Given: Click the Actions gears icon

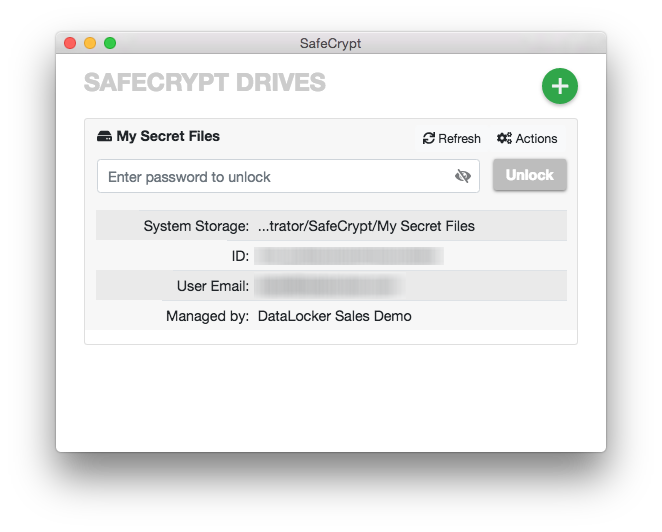Looking at the screenshot, I should (504, 138).
